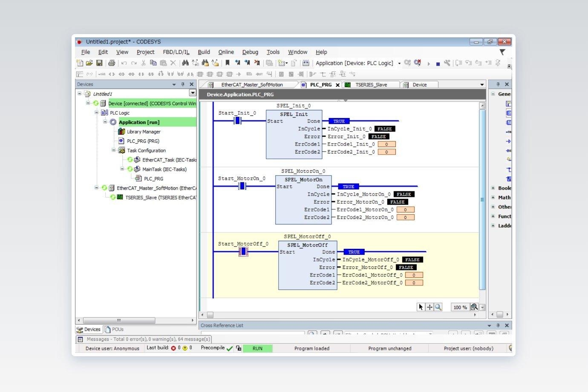Switch to the Device editor tab
Viewport: 588px width, 392px height.
click(x=419, y=85)
